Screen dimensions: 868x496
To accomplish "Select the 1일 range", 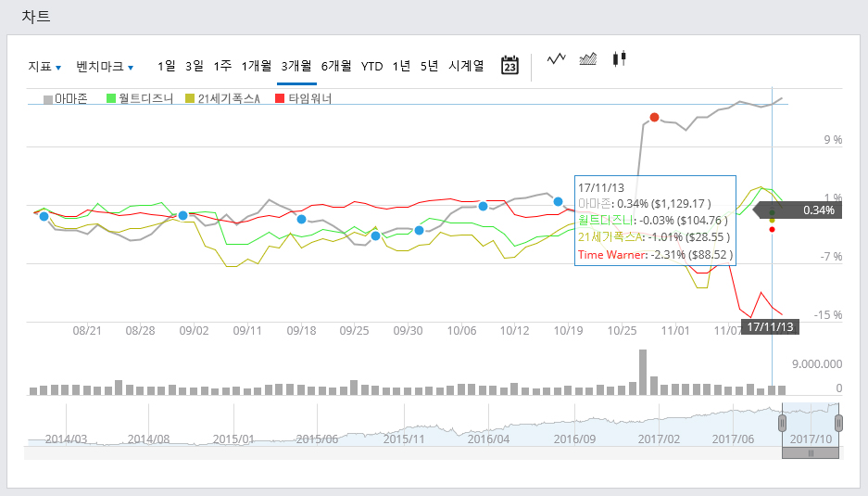I will tap(166, 66).
